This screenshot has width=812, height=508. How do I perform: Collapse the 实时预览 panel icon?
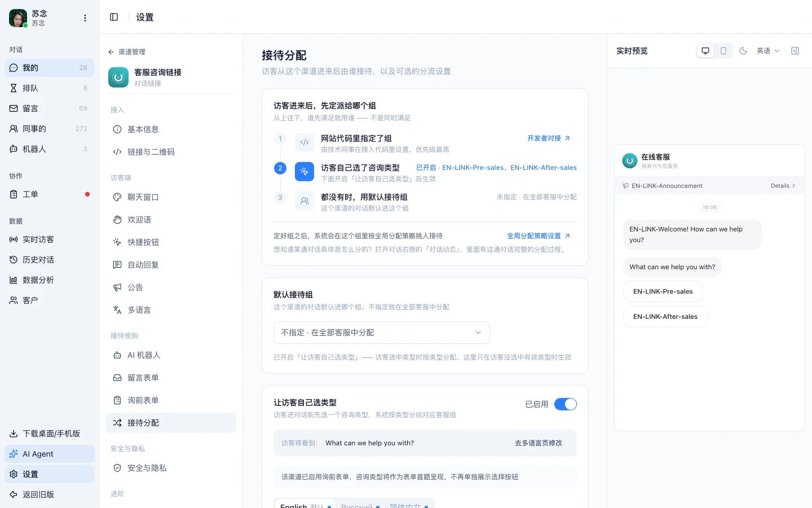pyautogui.click(x=795, y=51)
